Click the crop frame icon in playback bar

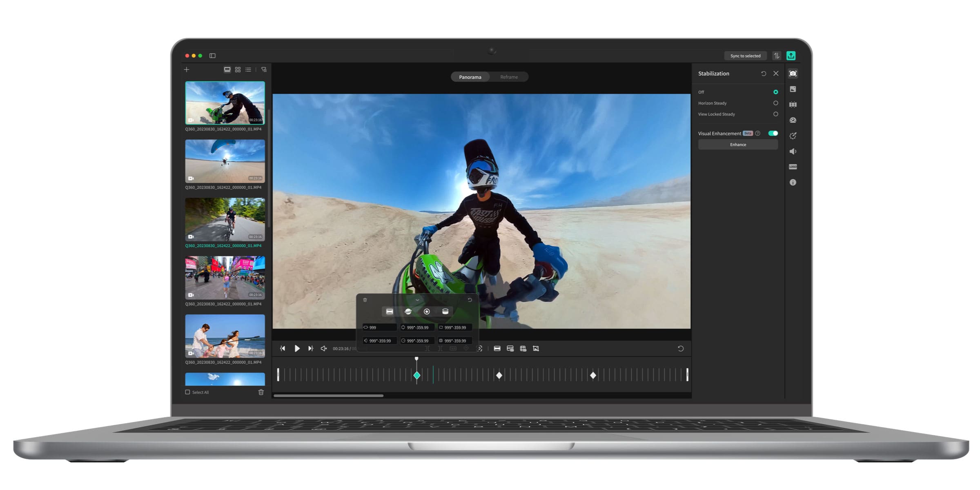point(536,348)
